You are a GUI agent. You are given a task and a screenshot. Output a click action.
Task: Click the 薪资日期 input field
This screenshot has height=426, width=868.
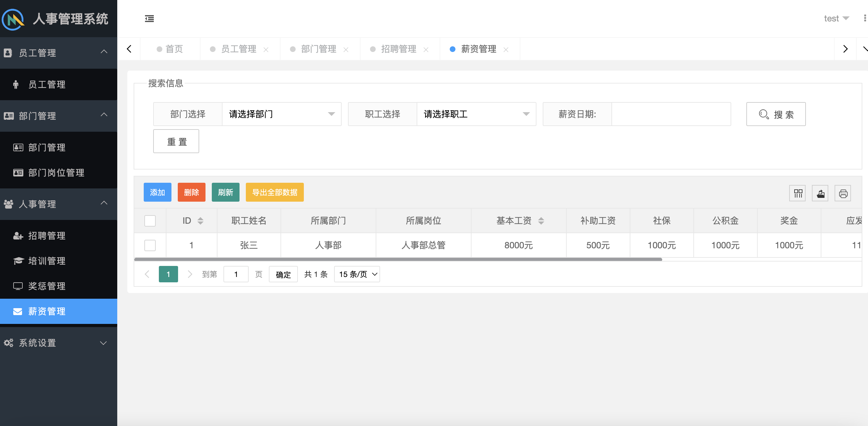(x=671, y=114)
